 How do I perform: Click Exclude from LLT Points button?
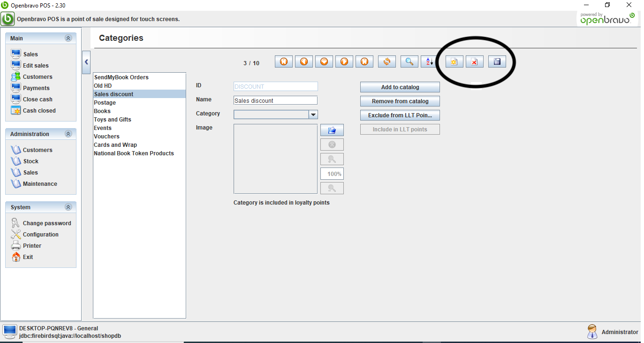(400, 115)
